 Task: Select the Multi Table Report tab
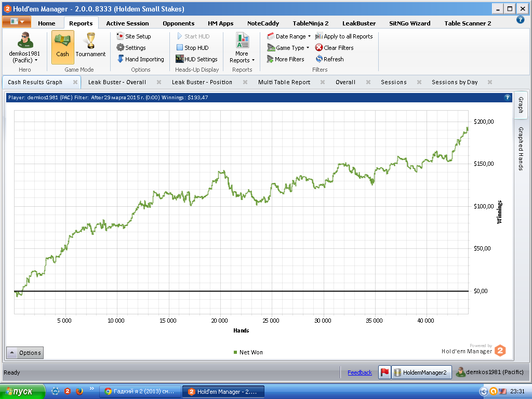(x=284, y=82)
